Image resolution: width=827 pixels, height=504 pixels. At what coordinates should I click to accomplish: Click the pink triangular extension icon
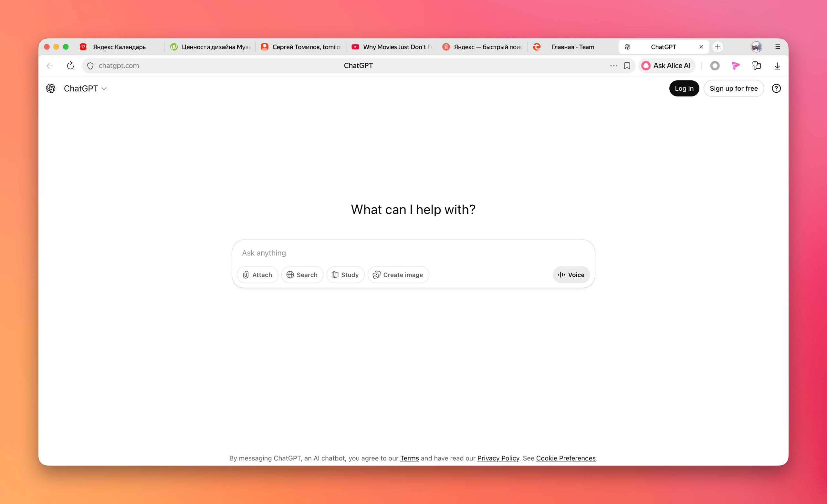[736, 66]
